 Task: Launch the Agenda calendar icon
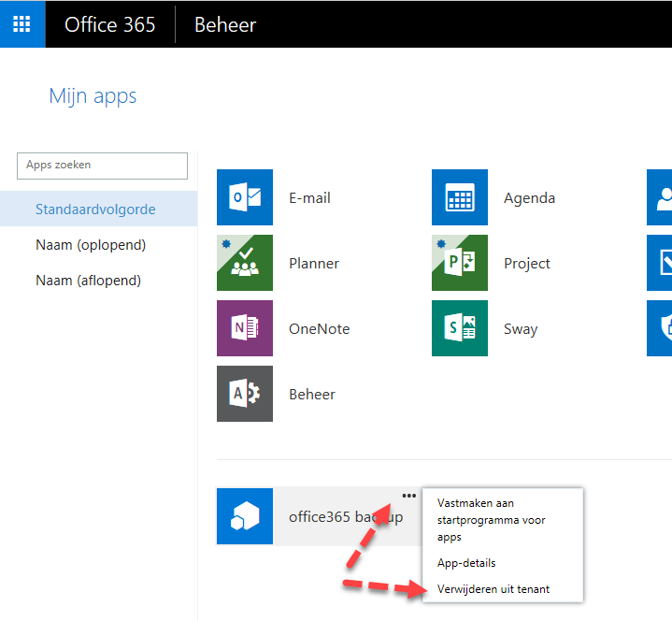(x=460, y=197)
